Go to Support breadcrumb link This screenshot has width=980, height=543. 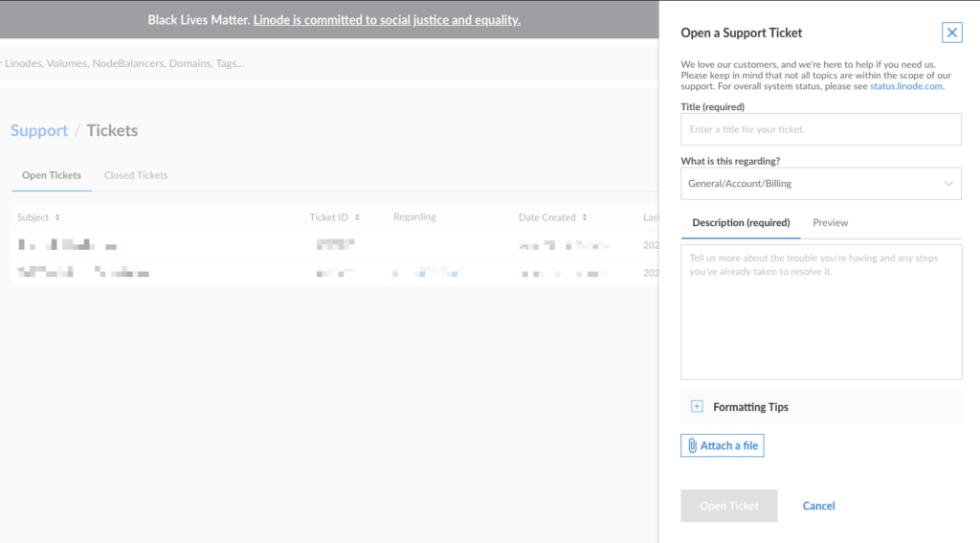point(39,130)
